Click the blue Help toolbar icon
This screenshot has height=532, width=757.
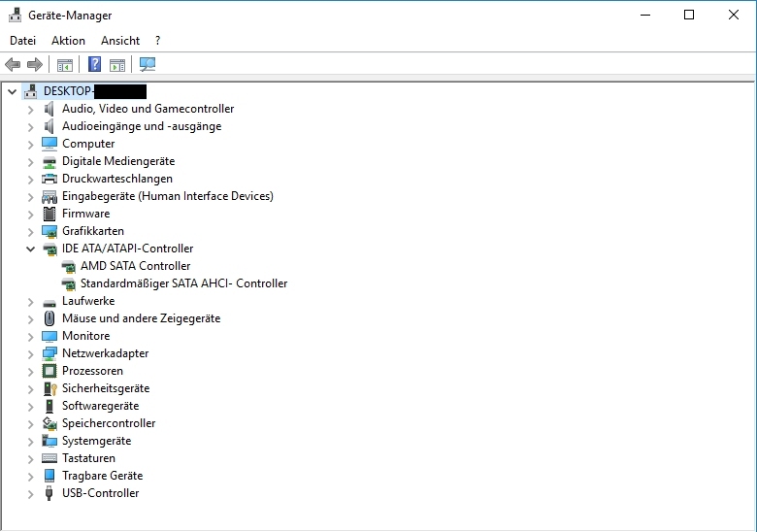(x=95, y=64)
